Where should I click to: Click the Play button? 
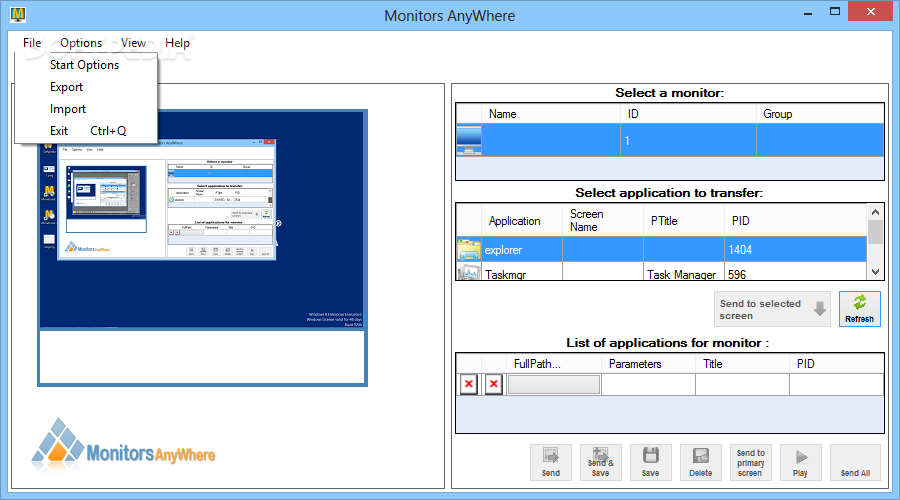pyautogui.click(x=800, y=462)
